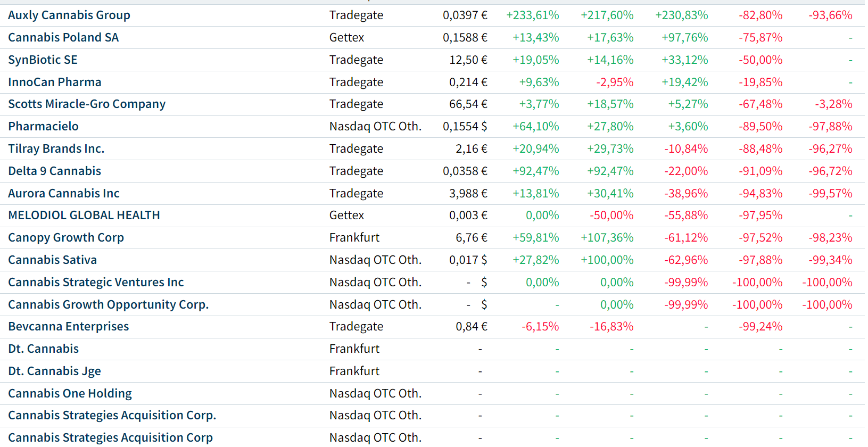This screenshot has width=868, height=447.
Task: Open the Auxly Cannabis Group stock link
Action: pos(69,15)
